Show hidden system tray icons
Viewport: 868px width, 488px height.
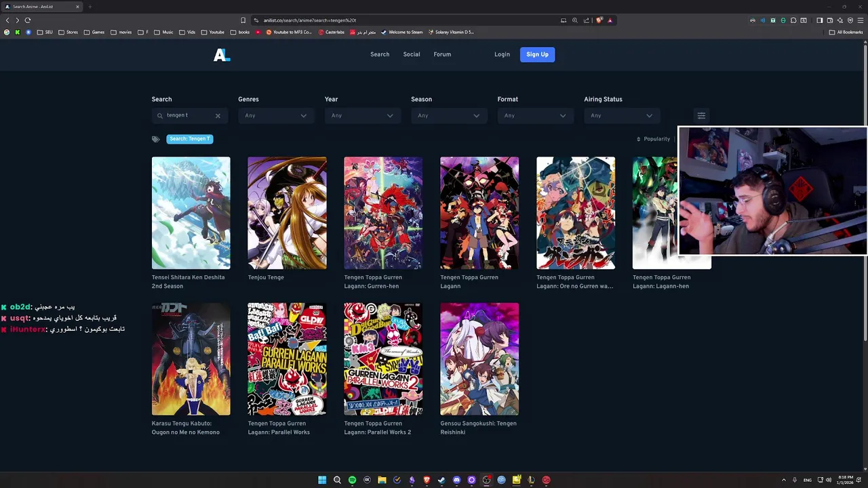pyautogui.click(x=784, y=480)
